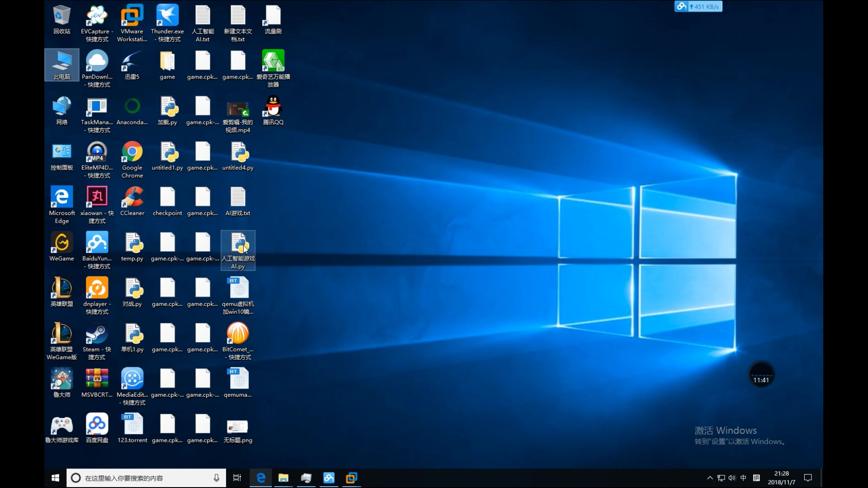
Task: Select the VMware Workstation shortcut
Action: (x=132, y=16)
